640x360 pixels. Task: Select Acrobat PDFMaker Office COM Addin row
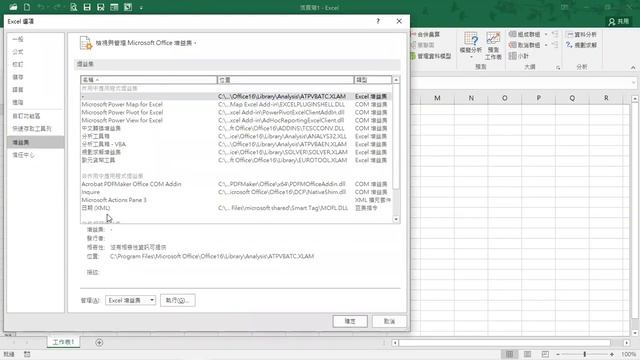pos(236,184)
